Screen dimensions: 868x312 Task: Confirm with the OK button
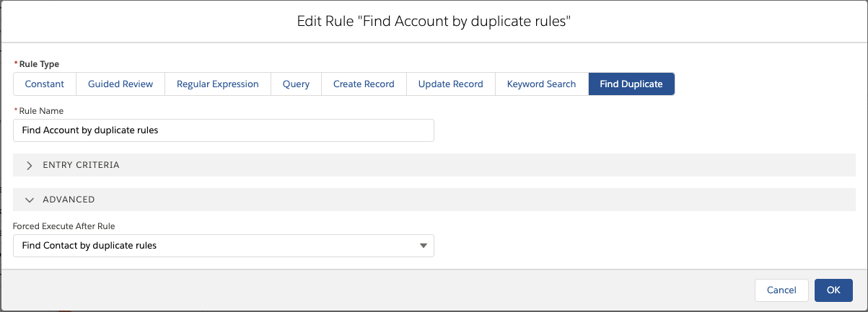point(833,290)
